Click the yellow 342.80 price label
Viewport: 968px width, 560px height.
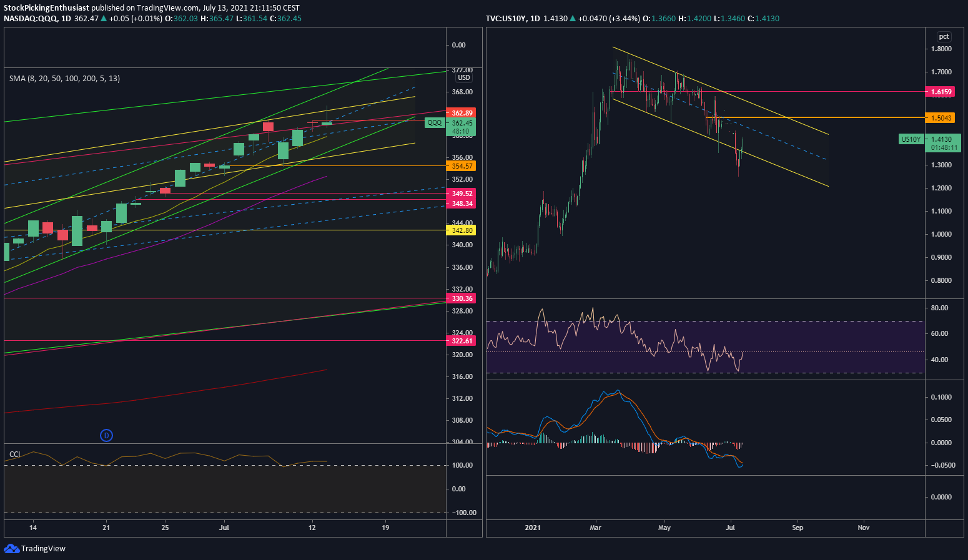[462, 230]
